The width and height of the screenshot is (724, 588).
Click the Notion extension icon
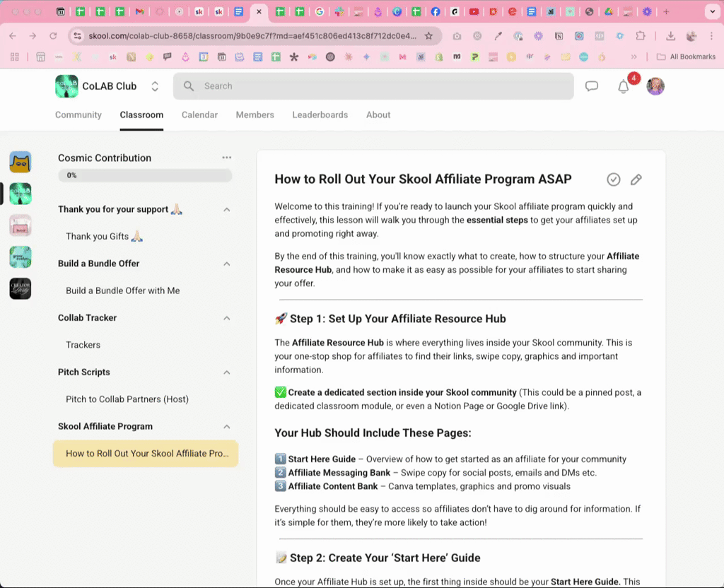click(x=559, y=36)
